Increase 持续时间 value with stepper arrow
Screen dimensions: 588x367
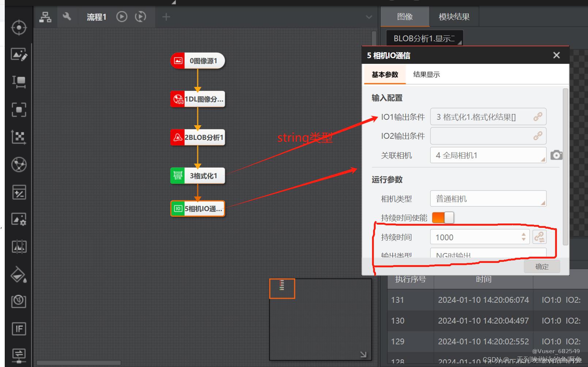(x=524, y=234)
